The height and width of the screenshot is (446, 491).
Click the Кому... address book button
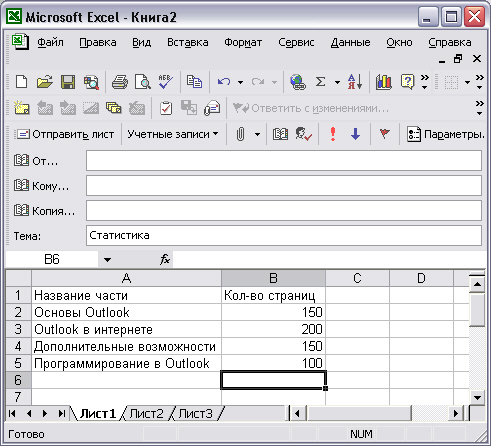coord(42,186)
